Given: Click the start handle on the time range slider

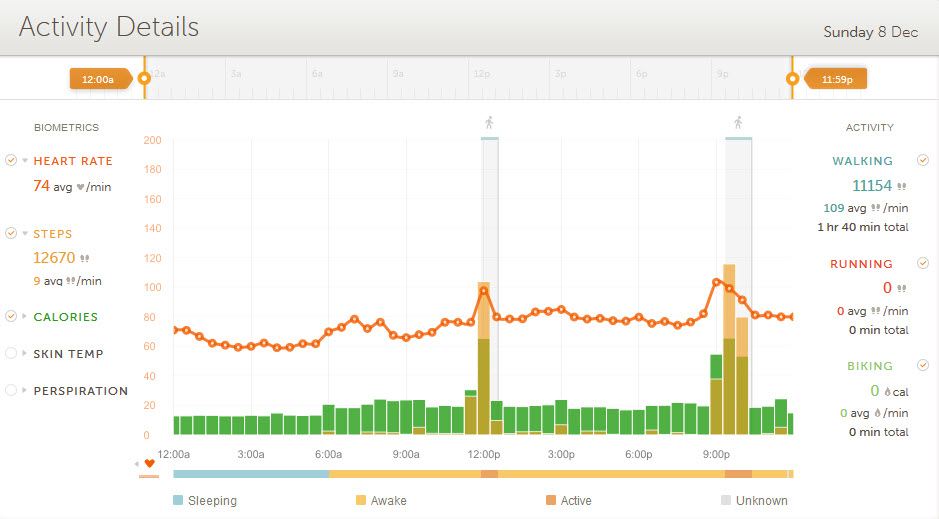Looking at the screenshot, I should (x=144, y=78).
